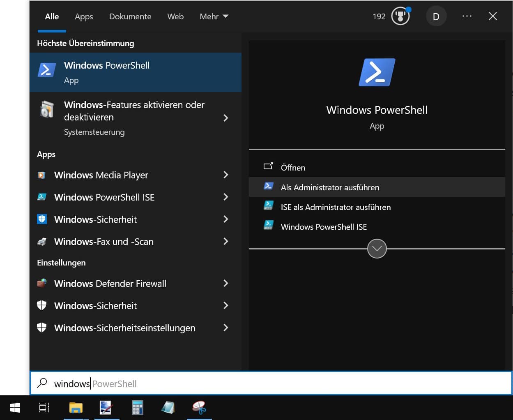Open the Windows Defender Firewall setting

(x=136, y=284)
